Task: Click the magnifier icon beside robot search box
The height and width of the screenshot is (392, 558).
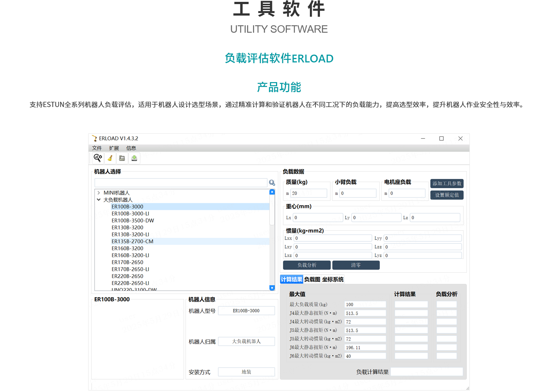Action: pyautogui.click(x=272, y=182)
